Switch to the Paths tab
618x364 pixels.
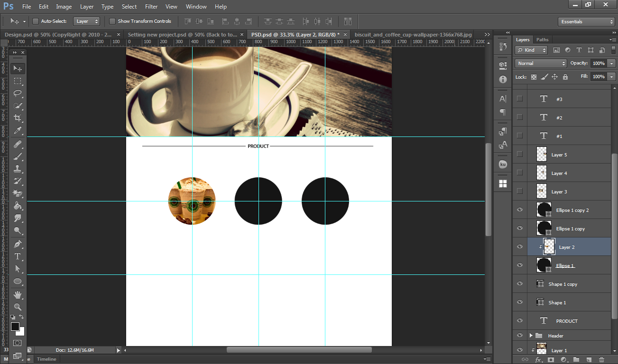pyautogui.click(x=542, y=40)
